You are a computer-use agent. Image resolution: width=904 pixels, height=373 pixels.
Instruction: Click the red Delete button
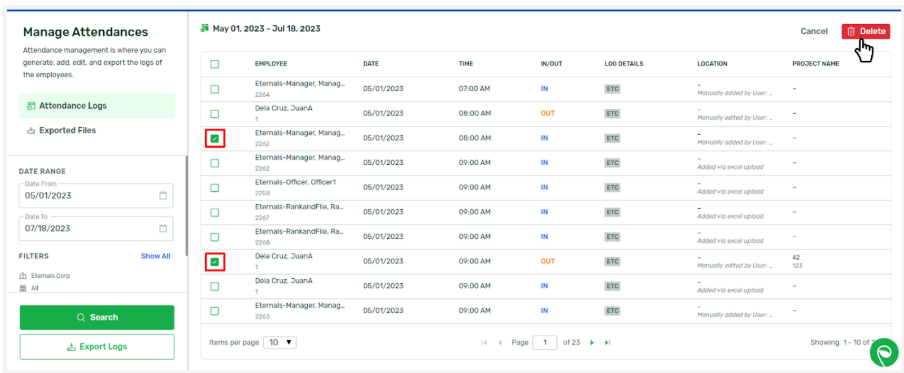click(866, 32)
